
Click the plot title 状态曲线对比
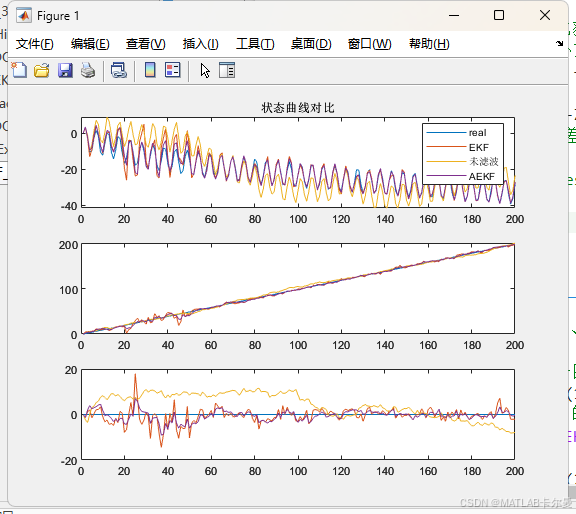click(x=298, y=108)
